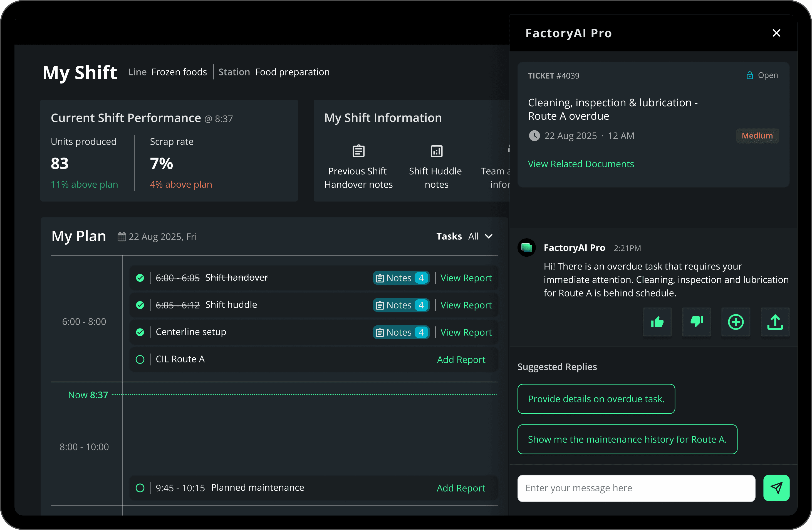Select reply 'Show me the maintenance history'
Image resolution: width=812 pixels, height=530 pixels.
coord(627,440)
